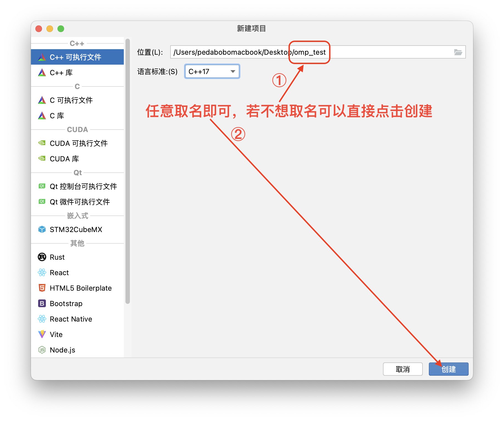
Task: Click the 取消 button
Action: click(403, 369)
